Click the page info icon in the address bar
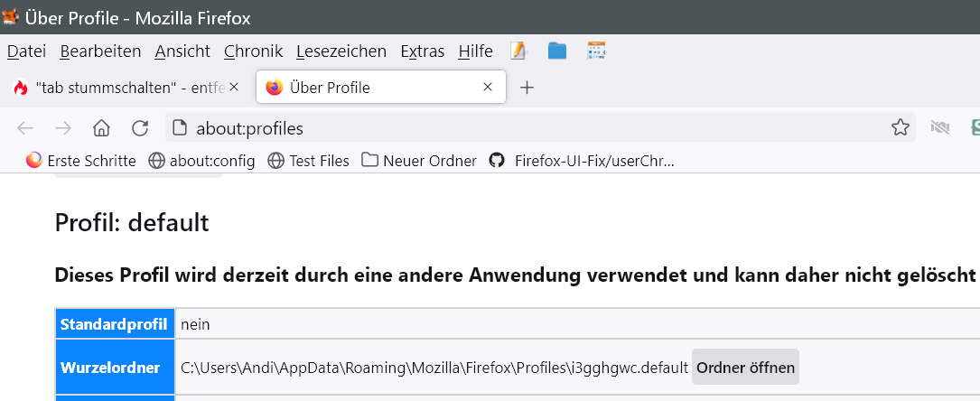980x401 pixels. tap(179, 128)
